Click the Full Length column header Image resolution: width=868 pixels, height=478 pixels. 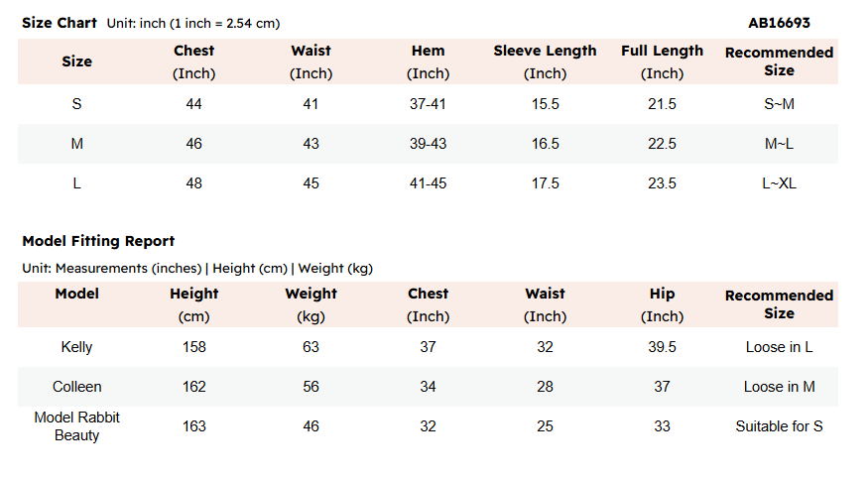click(662, 61)
